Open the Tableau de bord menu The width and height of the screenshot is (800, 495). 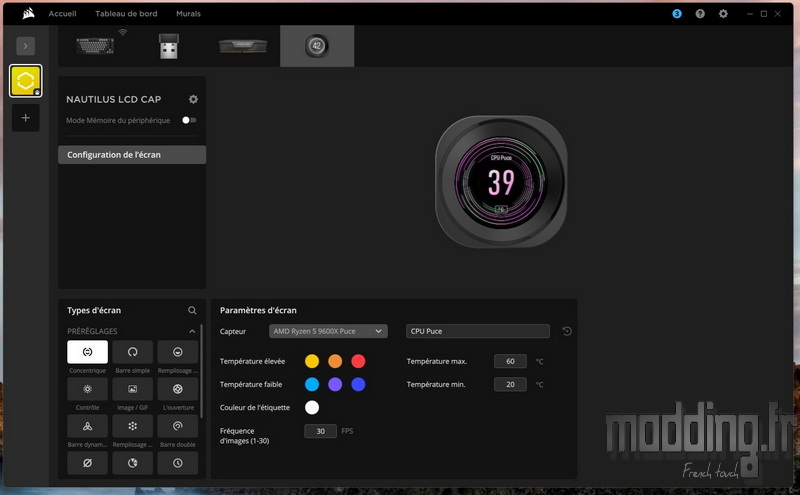click(126, 14)
